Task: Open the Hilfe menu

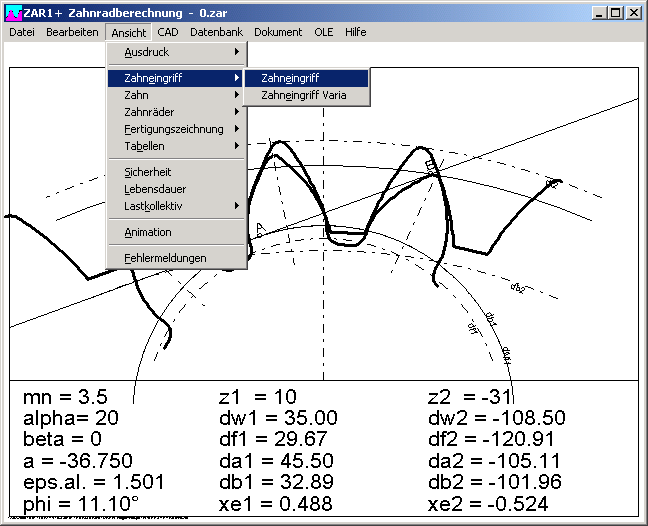Action: 355,32
